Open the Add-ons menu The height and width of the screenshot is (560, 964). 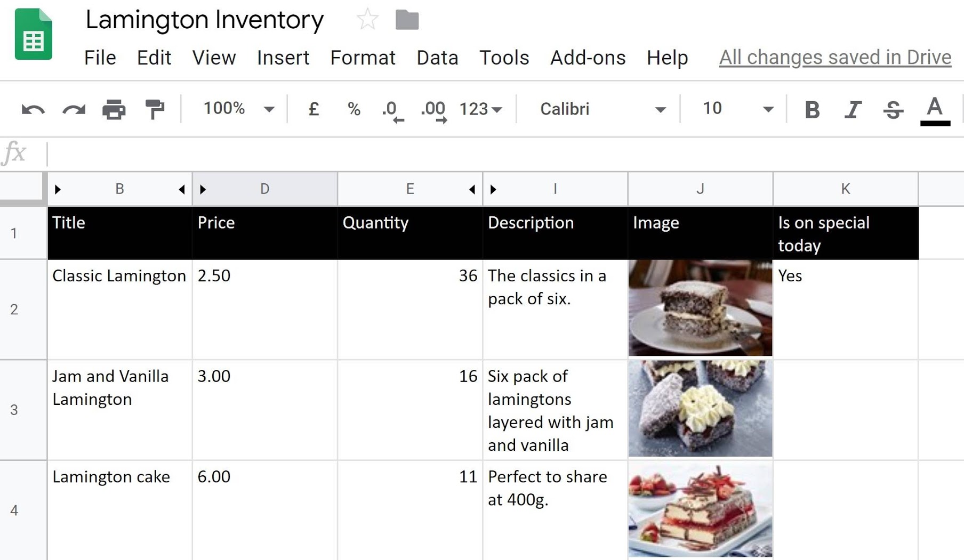588,58
